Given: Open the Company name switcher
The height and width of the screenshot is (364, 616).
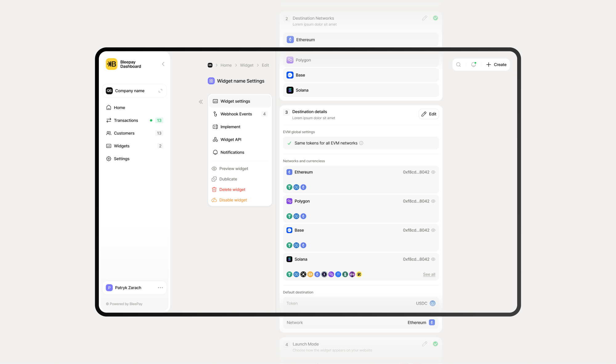Looking at the screenshot, I should (x=135, y=91).
